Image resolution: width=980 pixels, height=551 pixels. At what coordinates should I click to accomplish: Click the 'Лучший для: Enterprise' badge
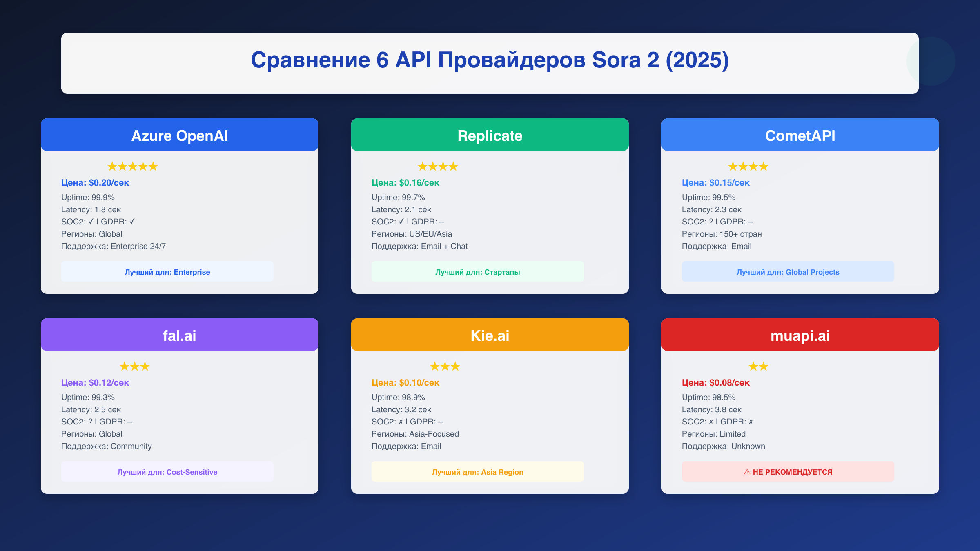tap(167, 272)
